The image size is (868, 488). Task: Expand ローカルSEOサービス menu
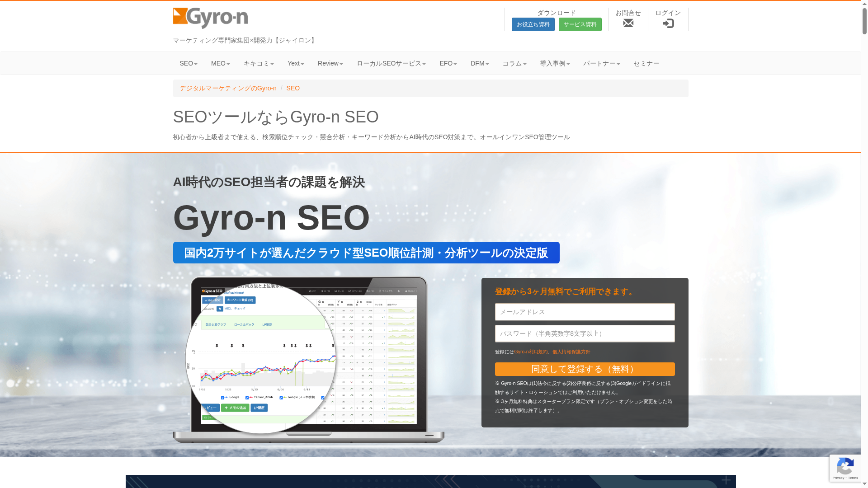391,63
